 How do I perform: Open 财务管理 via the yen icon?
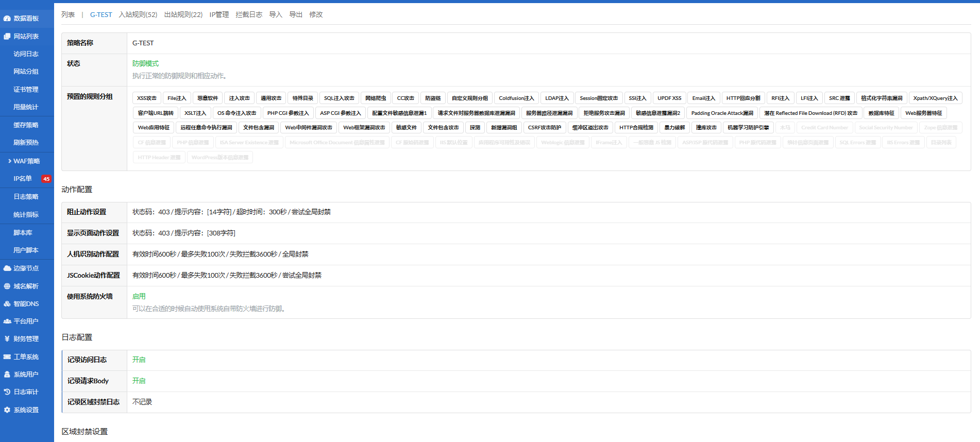coord(7,339)
